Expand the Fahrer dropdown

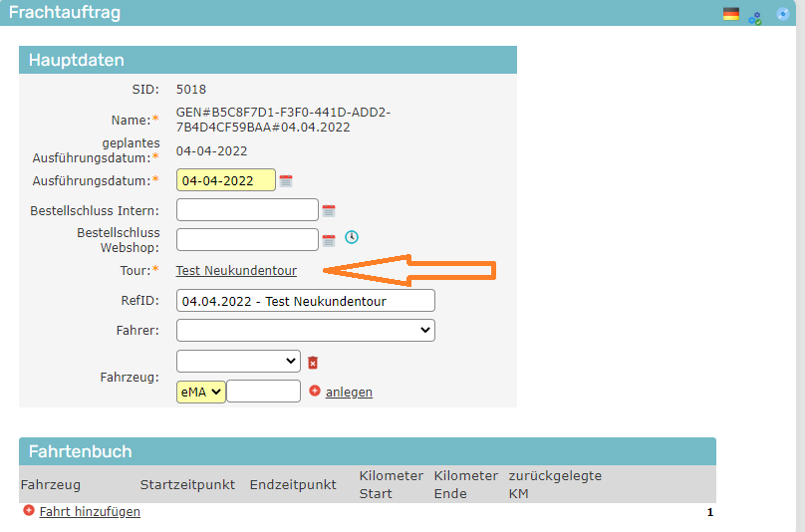[x=306, y=330]
